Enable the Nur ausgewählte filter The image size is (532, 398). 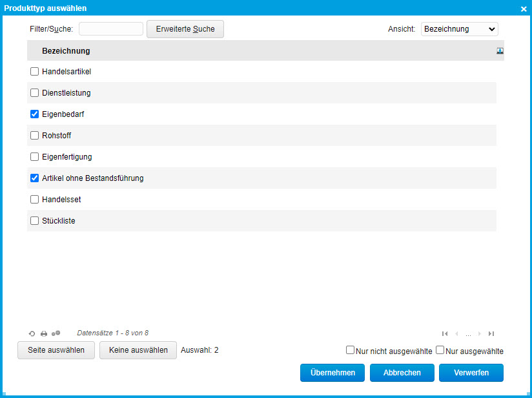click(x=440, y=350)
